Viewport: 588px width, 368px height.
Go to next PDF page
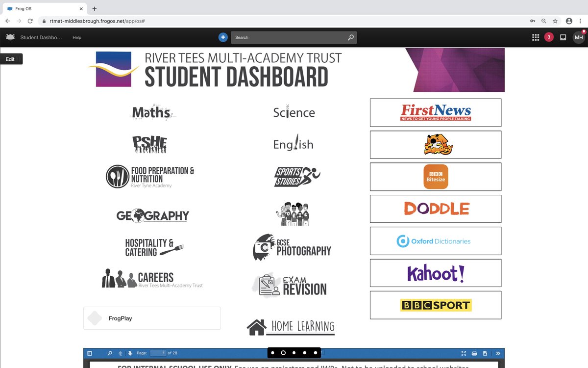(130, 353)
